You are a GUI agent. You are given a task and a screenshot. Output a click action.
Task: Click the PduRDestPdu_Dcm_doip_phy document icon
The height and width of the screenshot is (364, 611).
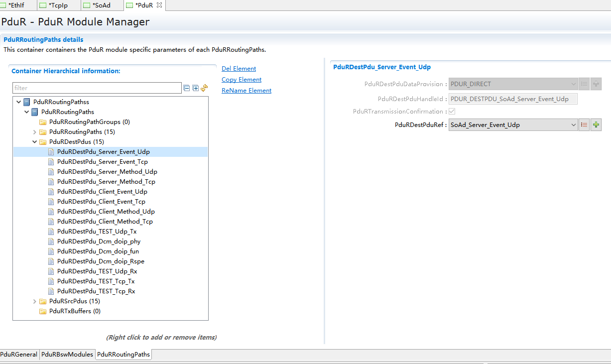(x=51, y=242)
